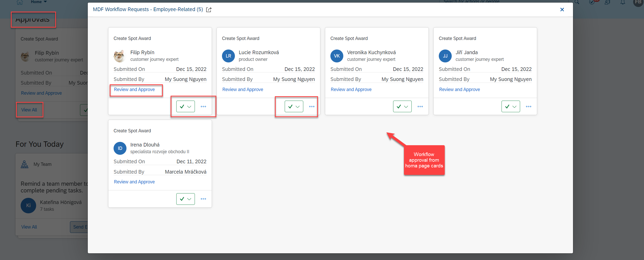Select the name Irena Dlouhá
Image resolution: width=644 pixels, height=260 pixels.
click(145, 145)
